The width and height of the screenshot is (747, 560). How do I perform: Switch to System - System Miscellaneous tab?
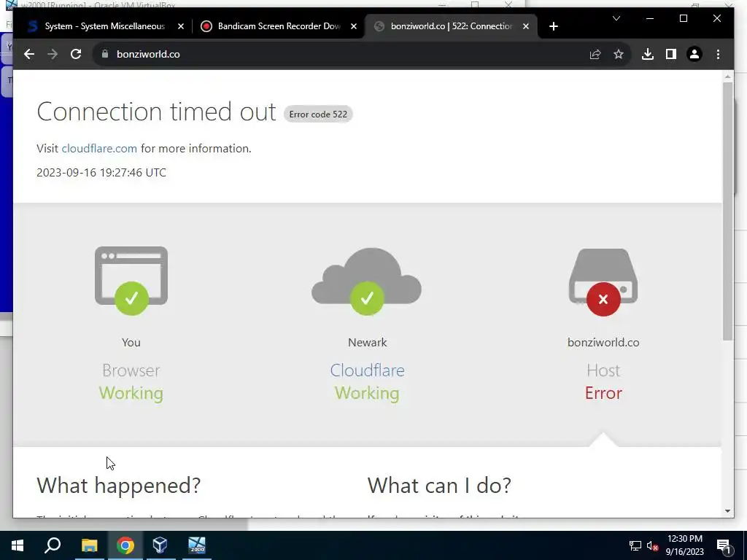[105, 26]
